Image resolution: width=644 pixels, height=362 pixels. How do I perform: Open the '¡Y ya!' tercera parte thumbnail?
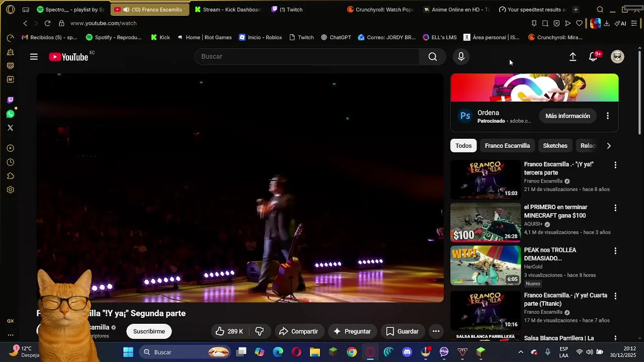[x=485, y=179]
